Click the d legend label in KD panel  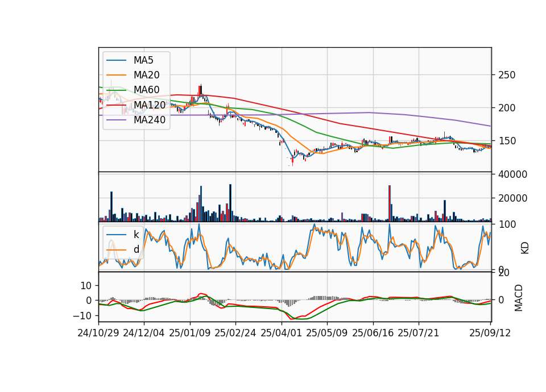coord(136,249)
